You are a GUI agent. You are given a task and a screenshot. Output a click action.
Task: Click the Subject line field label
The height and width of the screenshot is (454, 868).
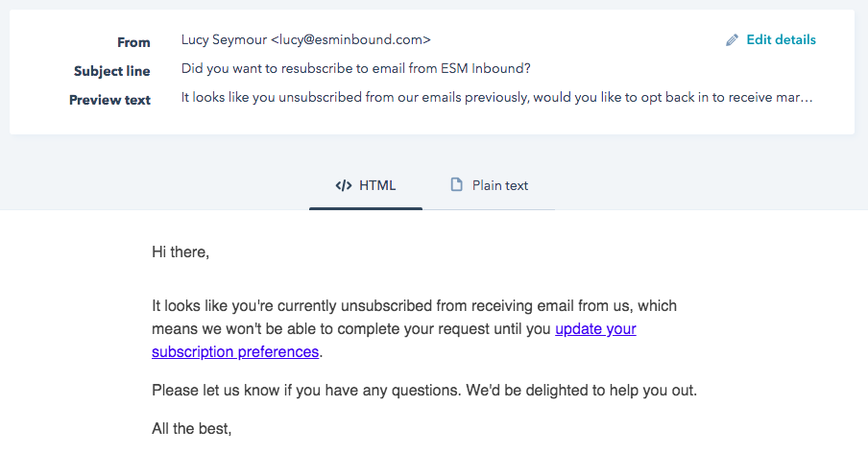coord(112,71)
